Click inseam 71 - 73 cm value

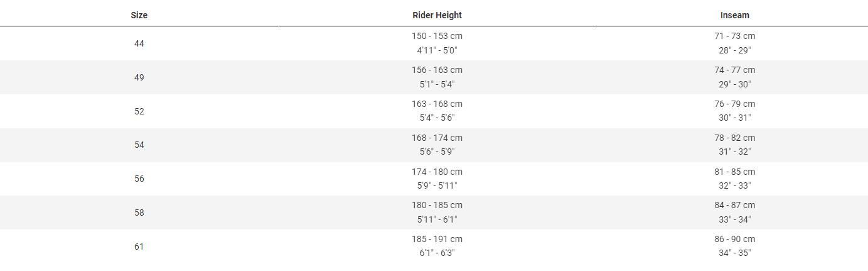point(734,36)
